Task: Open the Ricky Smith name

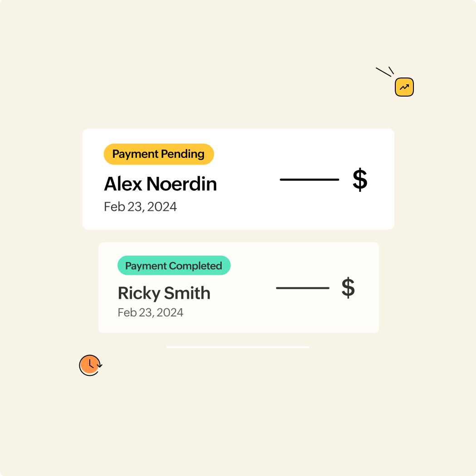Action: pos(164,293)
